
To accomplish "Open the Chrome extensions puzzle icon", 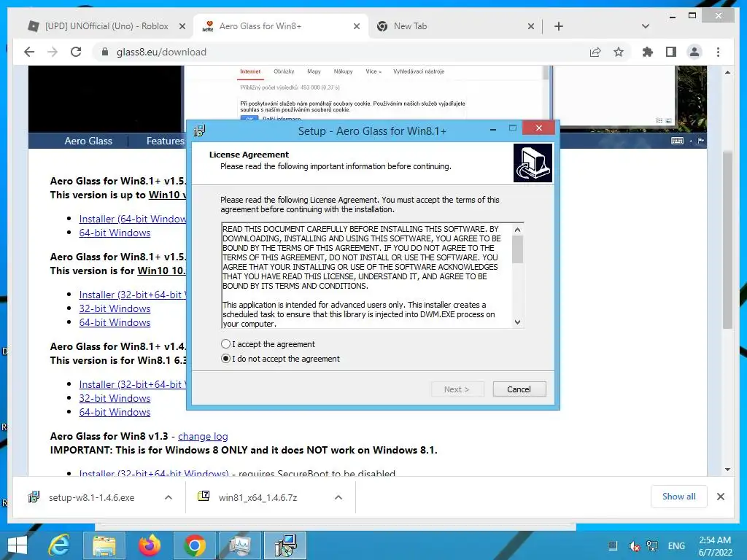I will point(648,52).
